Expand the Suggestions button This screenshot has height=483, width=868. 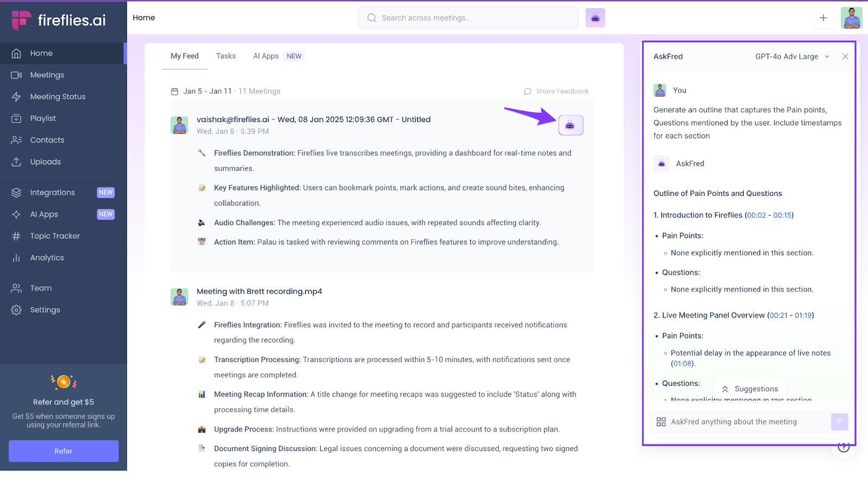point(750,389)
